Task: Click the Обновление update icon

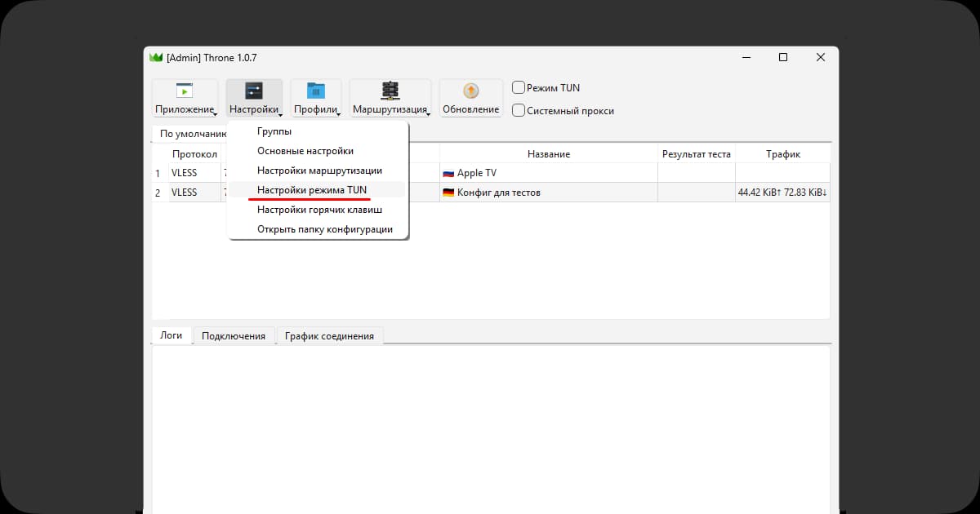Action: (x=470, y=91)
